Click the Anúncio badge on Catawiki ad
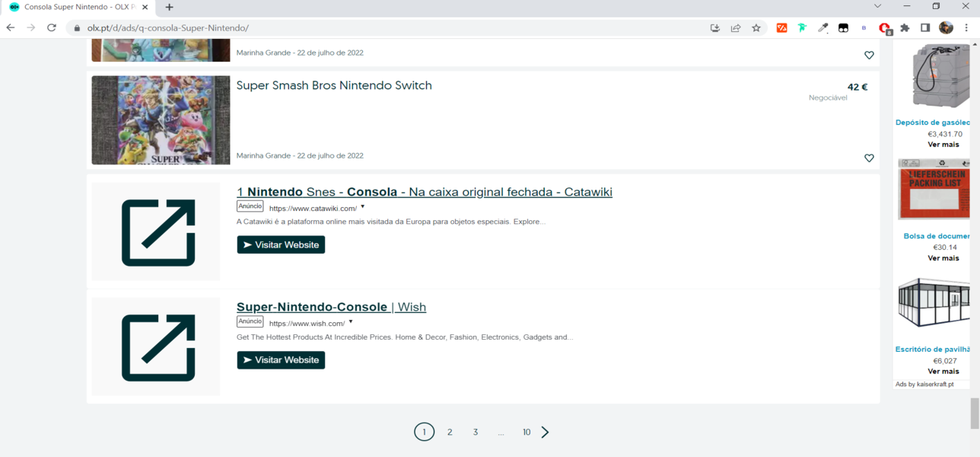The width and height of the screenshot is (980, 457). point(250,206)
